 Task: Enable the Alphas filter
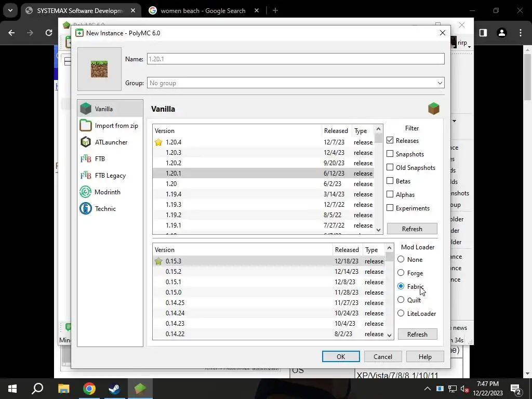(x=390, y=194)
